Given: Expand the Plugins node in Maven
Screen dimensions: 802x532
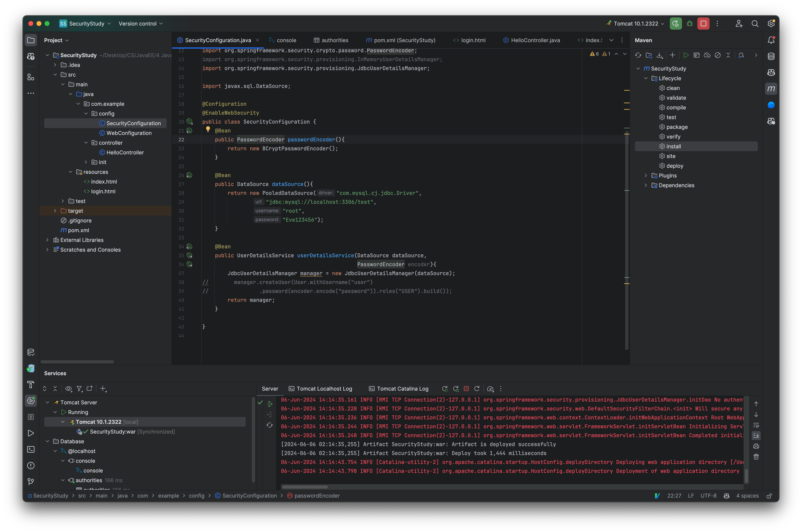Looking at the screenshot, I should coord(646,175).
